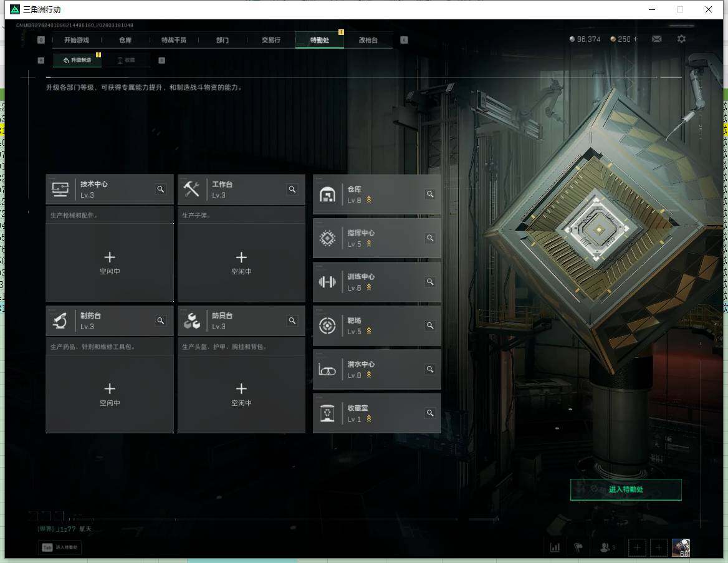Start crafting in 技术中心 idle slot
Image resolution: width=728 pixels, height=563 pixels.
click(x=110, y=261)
